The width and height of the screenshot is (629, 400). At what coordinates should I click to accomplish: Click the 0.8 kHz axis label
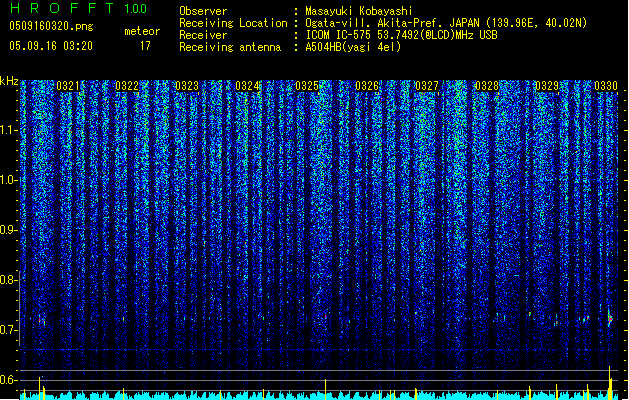[x=8, y=280]
